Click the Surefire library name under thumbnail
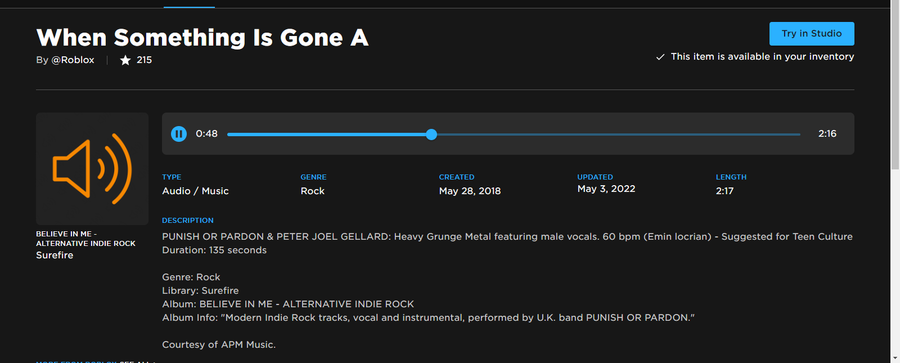This screenshot has height=363, width=900. coord(55,255)
